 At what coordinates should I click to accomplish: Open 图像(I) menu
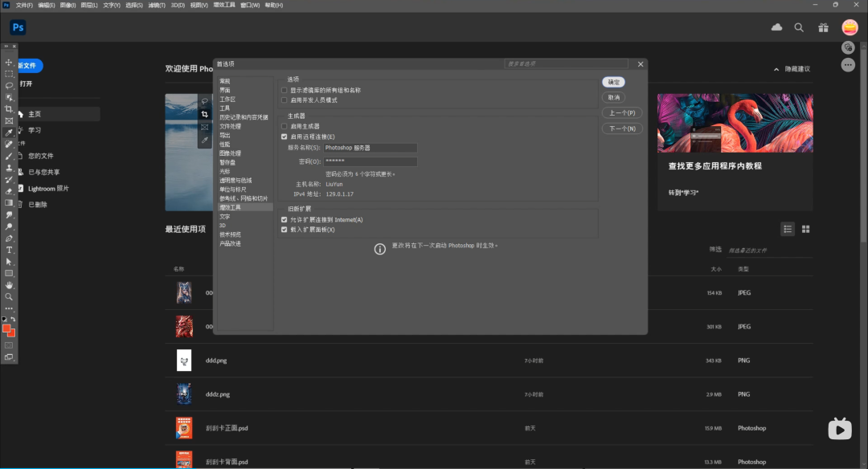tap(68, 5)
